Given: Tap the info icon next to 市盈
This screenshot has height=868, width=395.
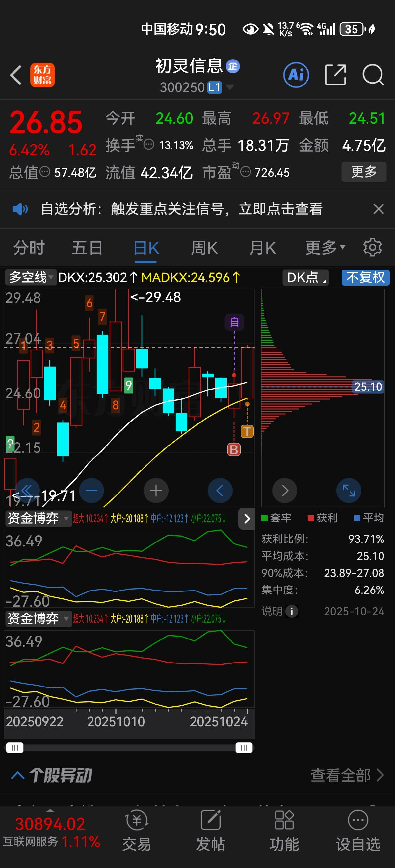Looking at the screenshot, I should click(246, 172).
